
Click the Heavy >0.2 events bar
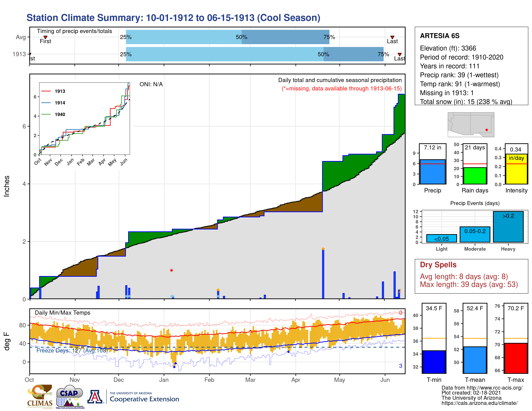pyautogui.click(x=508, y=227)
